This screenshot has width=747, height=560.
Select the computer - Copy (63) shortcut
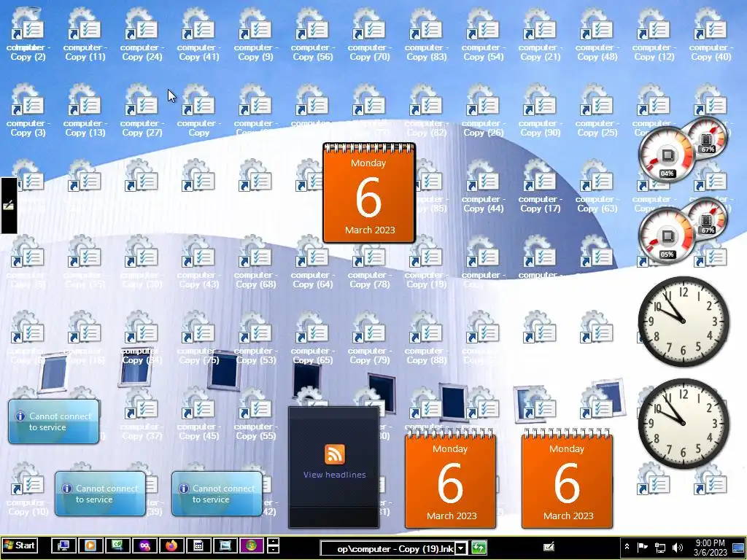click(597, 186)
